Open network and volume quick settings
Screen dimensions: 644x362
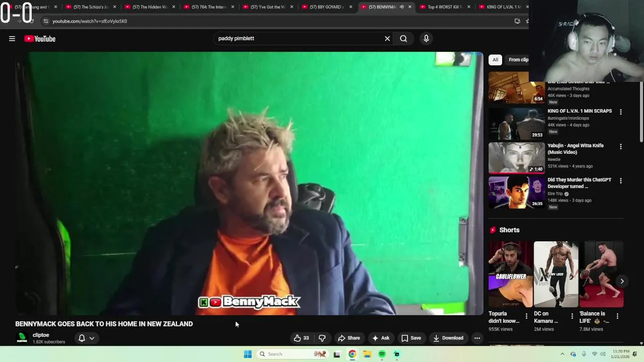click(x=599, y=354)
